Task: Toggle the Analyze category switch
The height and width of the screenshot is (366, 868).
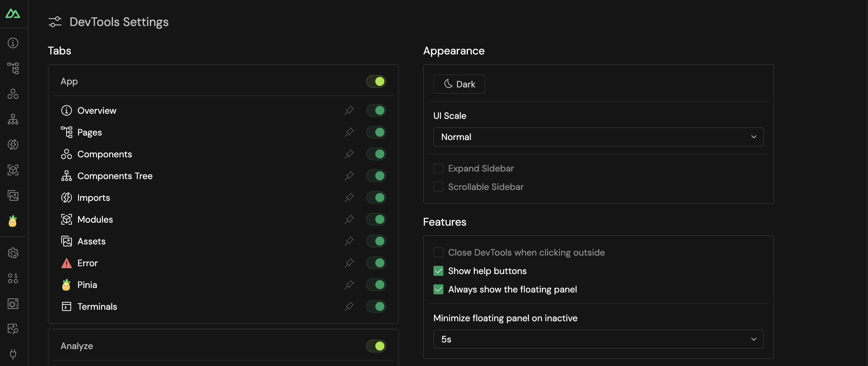Action: pyautogui.click(x=376, y=346)
